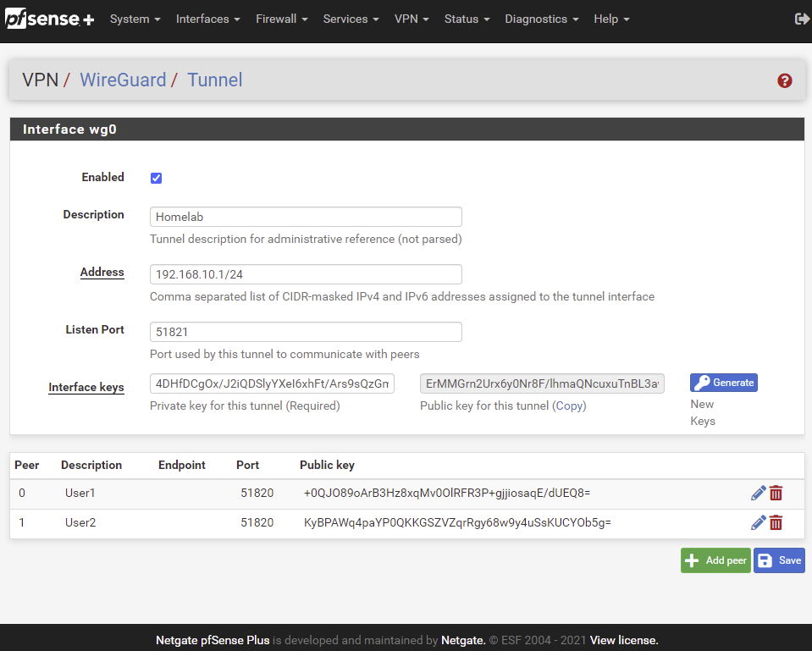Click port 51820 in User1 row
Viewport: 812px width, 651px height.
pos(257,493)
